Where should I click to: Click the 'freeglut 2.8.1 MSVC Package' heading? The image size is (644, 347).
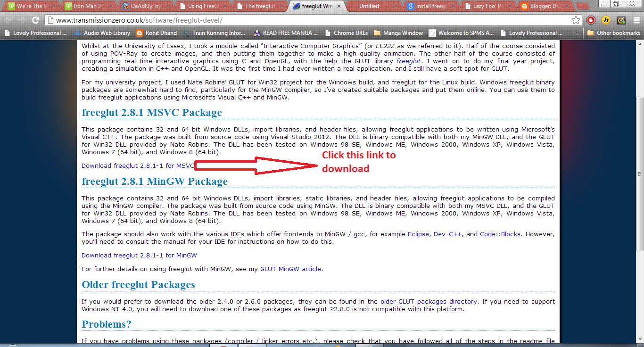(x=152, y=113)
